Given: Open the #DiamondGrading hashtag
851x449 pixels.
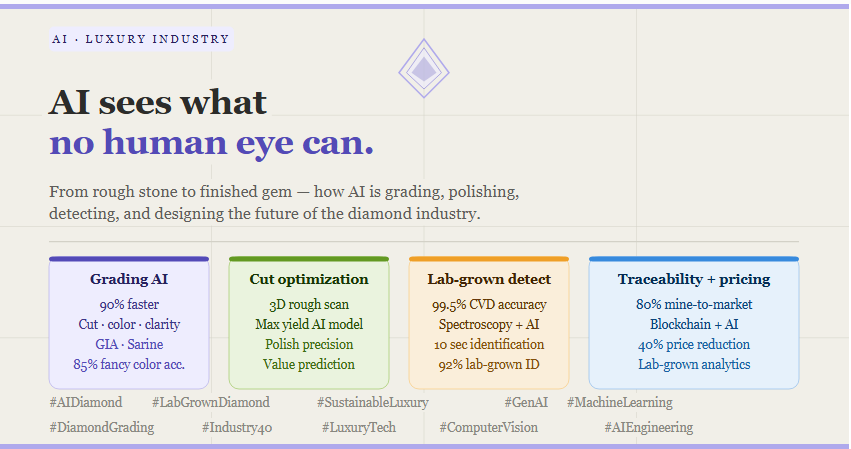Looking at the screenshot, I should click(101, 427).
